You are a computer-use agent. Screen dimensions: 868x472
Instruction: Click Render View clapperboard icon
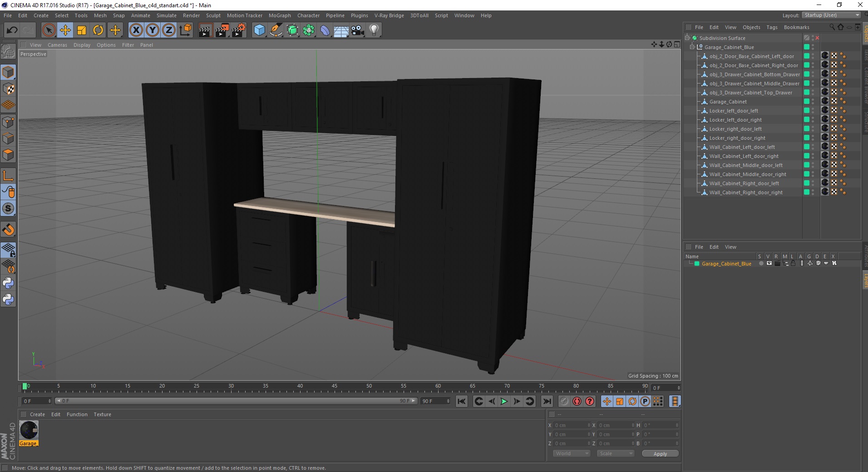tap(205, 30)
